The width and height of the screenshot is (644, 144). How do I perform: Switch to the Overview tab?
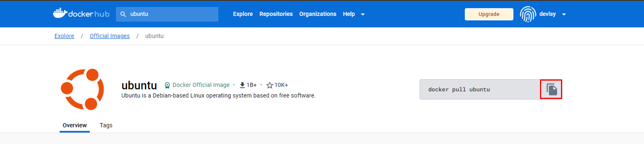[75, 125]
